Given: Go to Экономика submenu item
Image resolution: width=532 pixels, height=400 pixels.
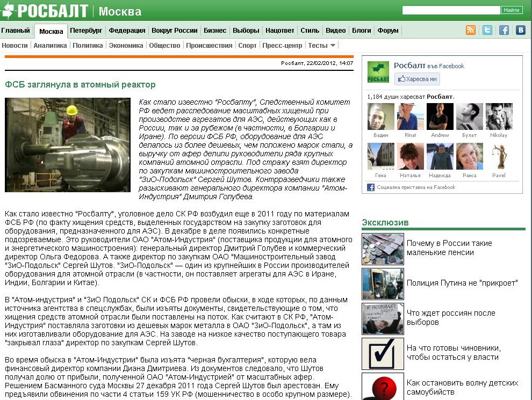Looking at the screenshot, I should coord(126,46).
